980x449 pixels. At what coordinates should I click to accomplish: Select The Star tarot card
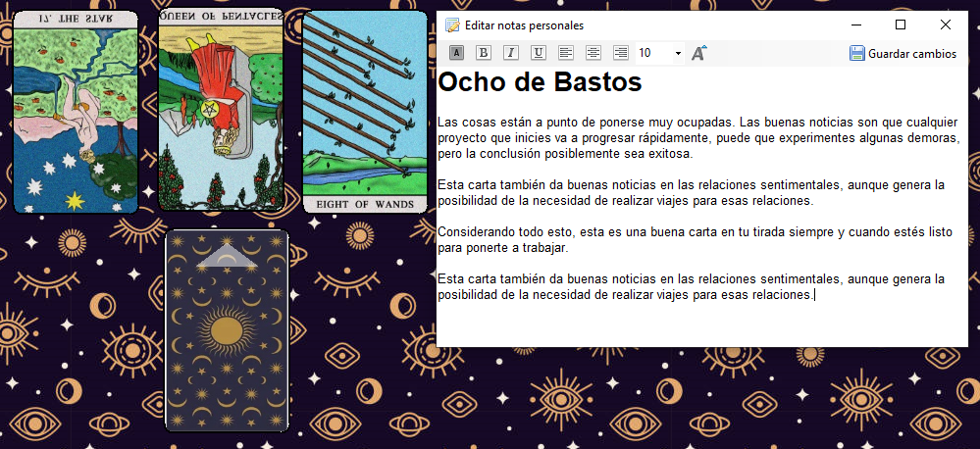(76, 112)
